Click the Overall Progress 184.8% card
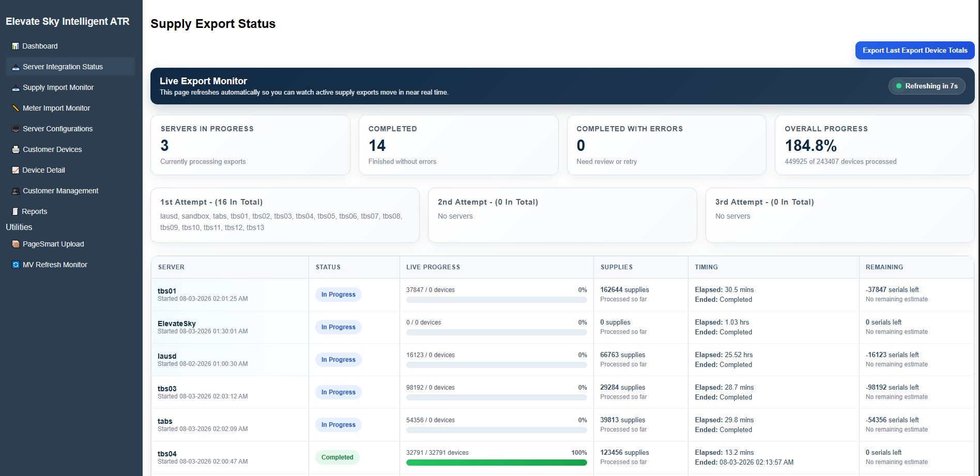Image resolution: width=980 pixels, height=476 pixels. [875, 145]
